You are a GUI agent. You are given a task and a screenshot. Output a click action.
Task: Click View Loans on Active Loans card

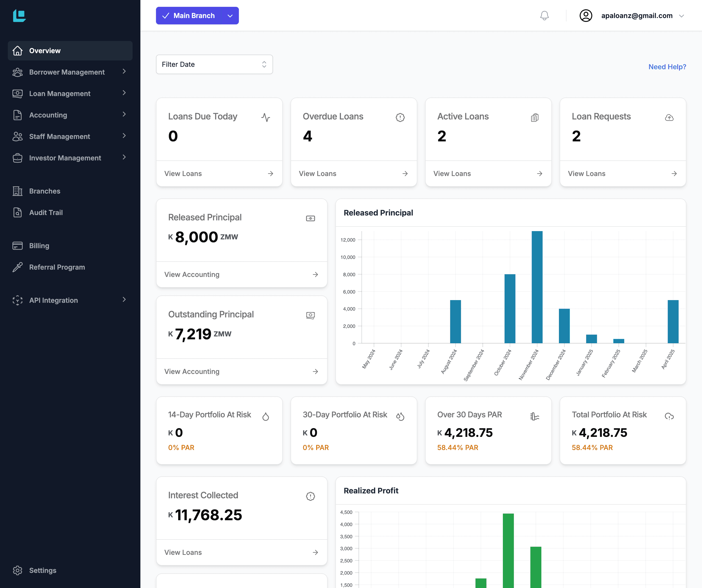click(x=452, y=174)
